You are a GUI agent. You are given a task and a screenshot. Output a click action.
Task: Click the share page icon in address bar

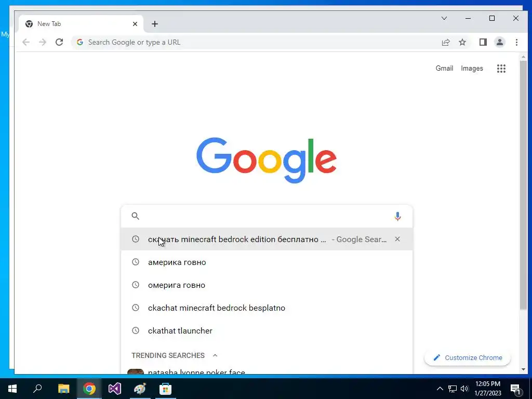446,43
